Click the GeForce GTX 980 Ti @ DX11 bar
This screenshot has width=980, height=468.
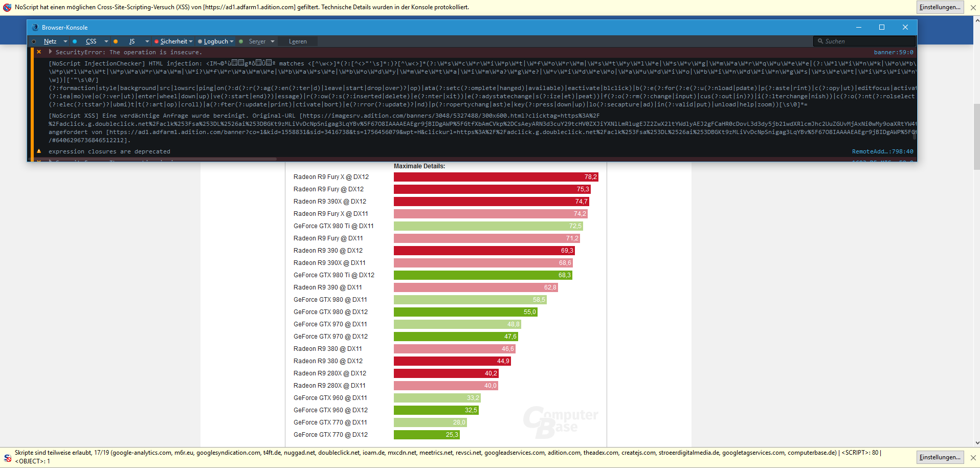tap(488, 226)
